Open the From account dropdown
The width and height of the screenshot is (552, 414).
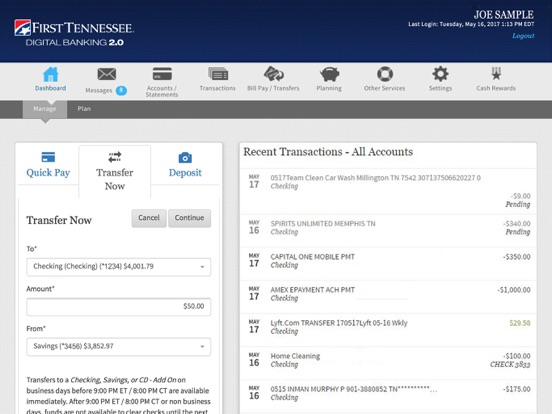(119, 346)
